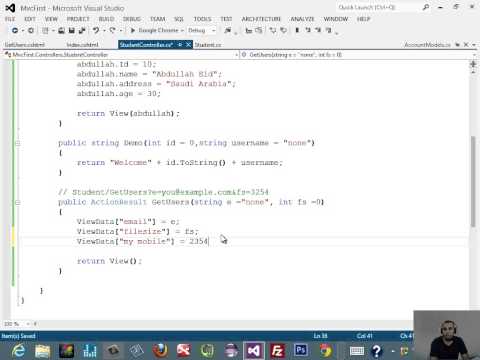Open Internet Explorer from taskbar
The height and width of the screenshot is (360, 480).
19,351
